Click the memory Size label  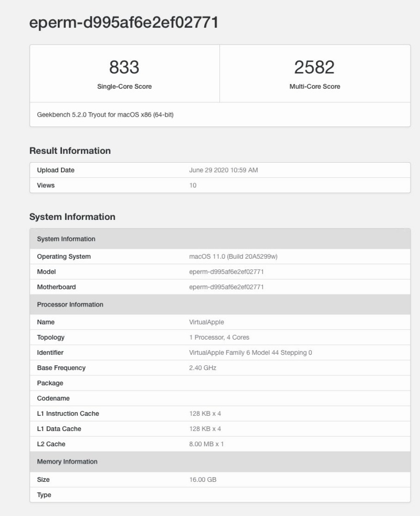pyautogui.click(x=43, y=479)
